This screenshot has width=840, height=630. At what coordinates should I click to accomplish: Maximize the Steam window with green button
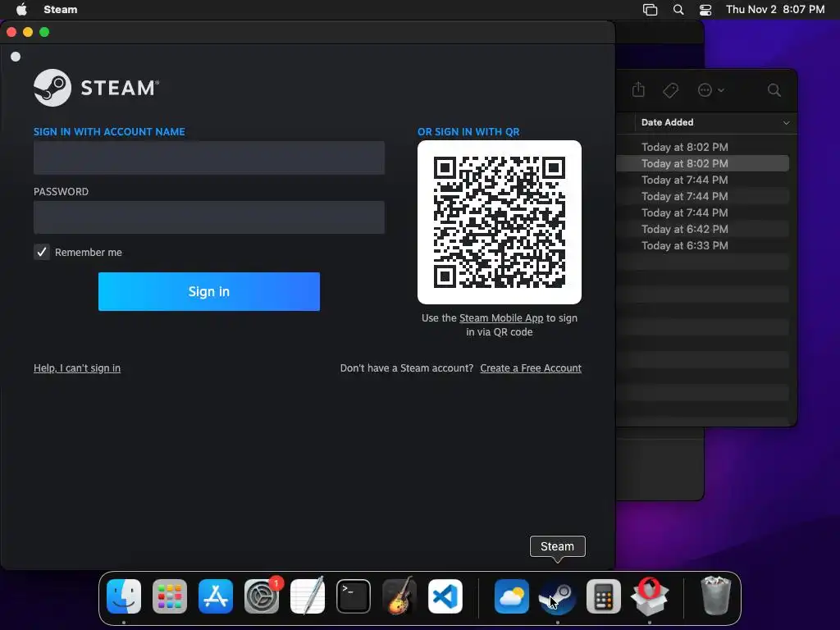click(44, 32)
